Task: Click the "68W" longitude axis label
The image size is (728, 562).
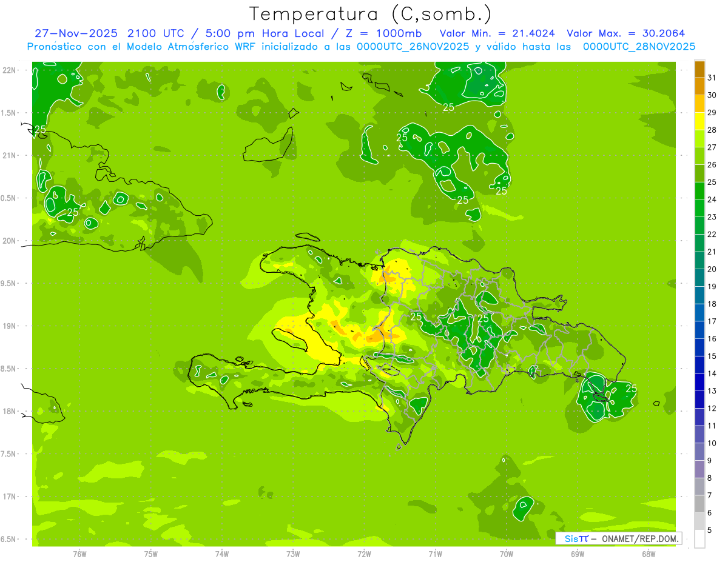Action: 649,554
